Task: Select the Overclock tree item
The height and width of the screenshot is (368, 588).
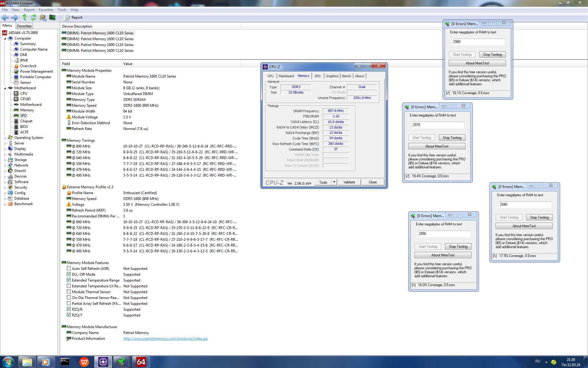Action: tap(28, 66)
